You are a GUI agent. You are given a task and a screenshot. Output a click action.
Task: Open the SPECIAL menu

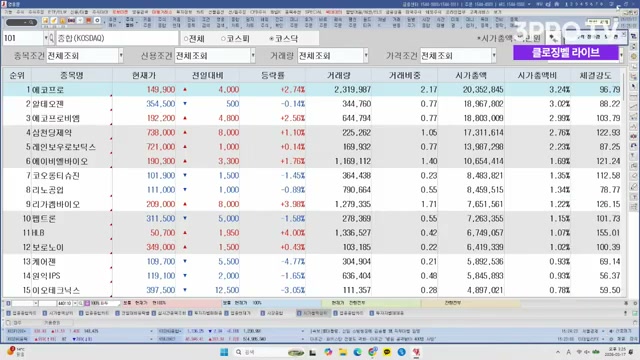point(313,12)
